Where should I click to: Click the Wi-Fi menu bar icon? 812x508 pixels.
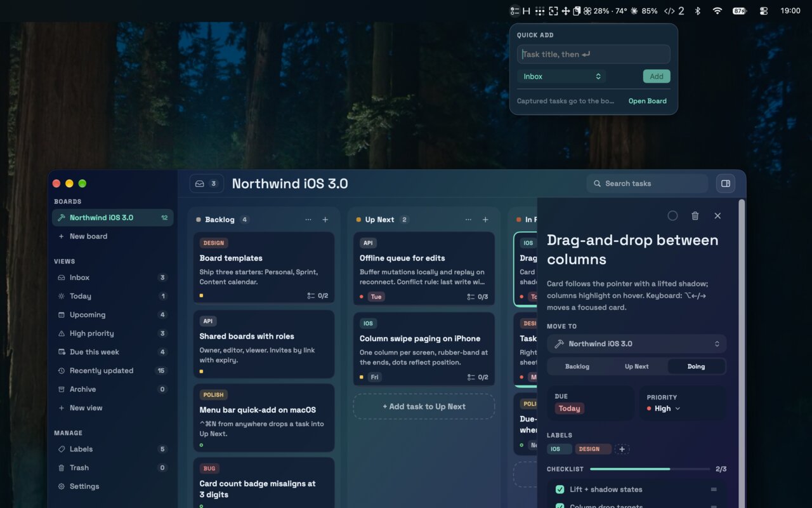(x=717, y=11)
